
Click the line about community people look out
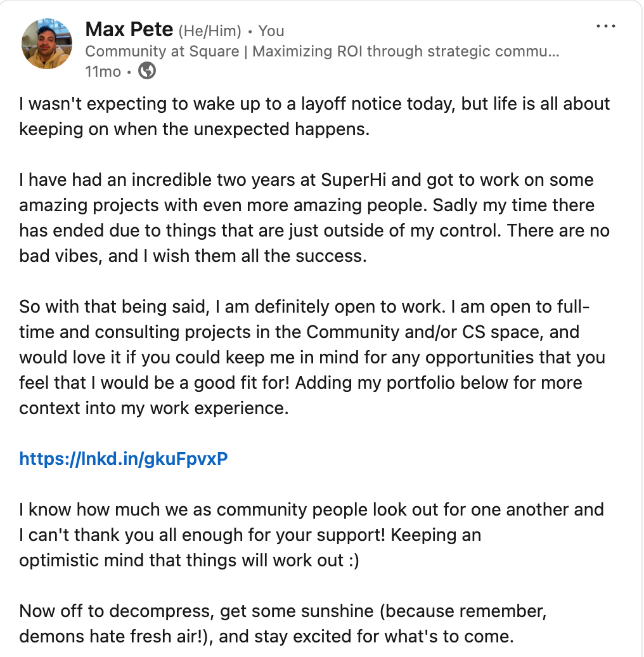[311, 510]
